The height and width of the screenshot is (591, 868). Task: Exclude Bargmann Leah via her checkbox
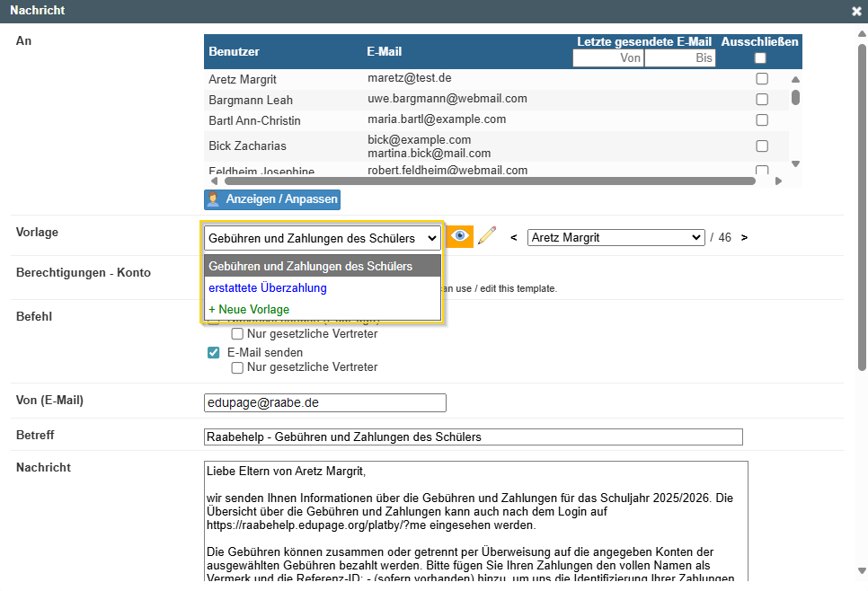point(762,99)
